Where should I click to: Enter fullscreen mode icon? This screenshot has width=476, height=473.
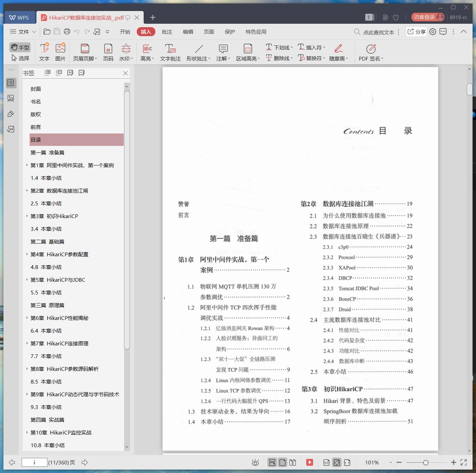(x=464, y=462)
